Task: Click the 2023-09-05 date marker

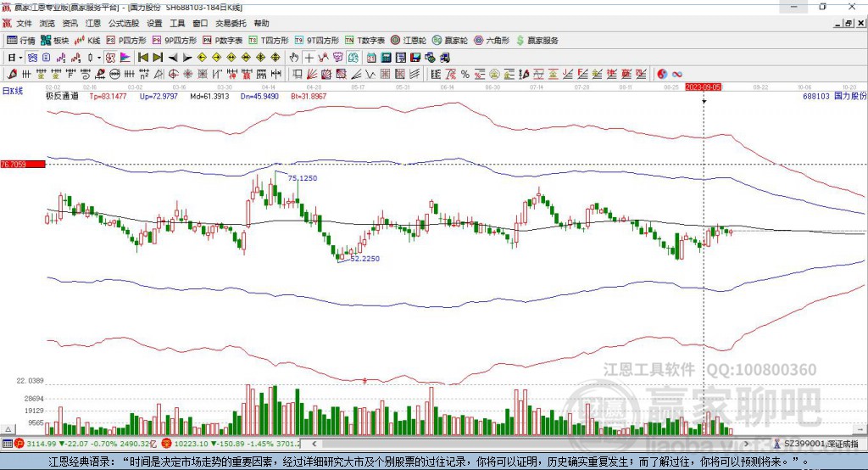Action: point(703,87)
